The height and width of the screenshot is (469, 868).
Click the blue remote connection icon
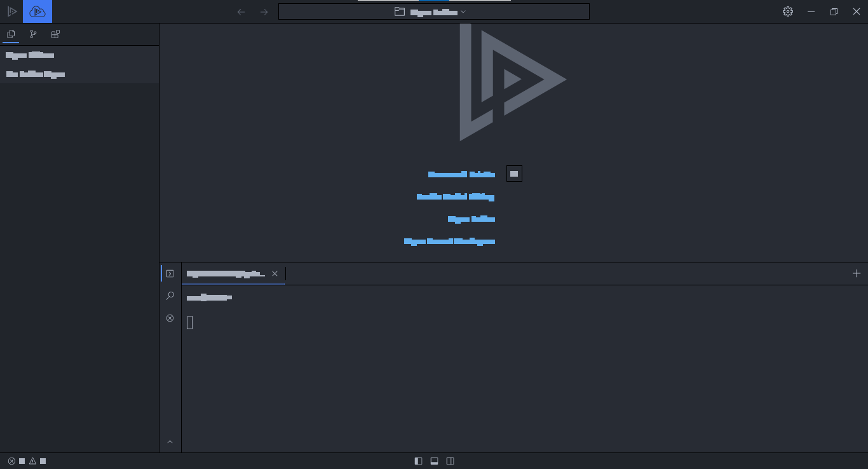tap(37, 11)
